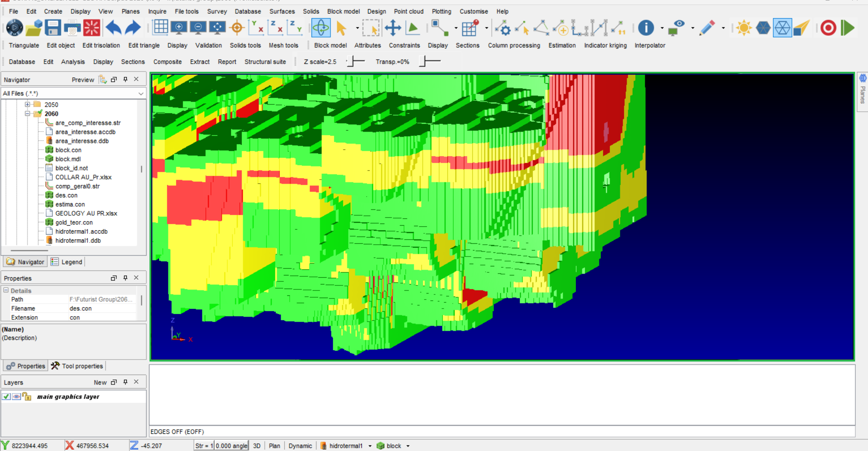The image size is (868, 451).
Task: Choose the dashed rectangle selection tool
Action: click(x=371, y=28)
